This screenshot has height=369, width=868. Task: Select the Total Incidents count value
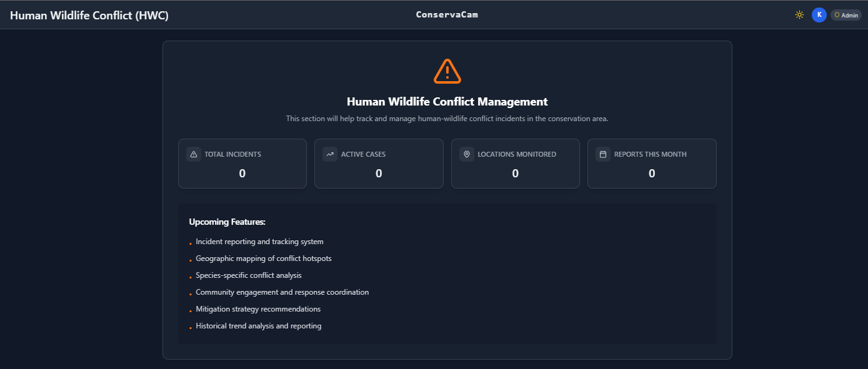[x=242, y=174]
